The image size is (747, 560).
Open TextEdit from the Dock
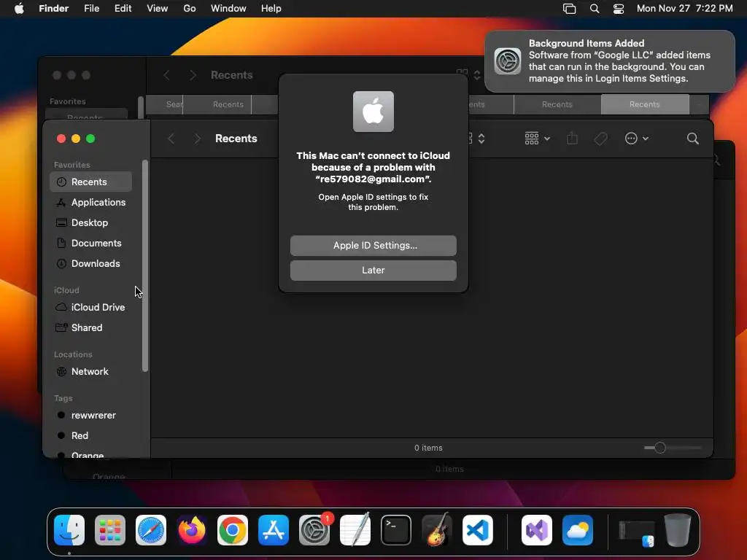coord(355,530)
